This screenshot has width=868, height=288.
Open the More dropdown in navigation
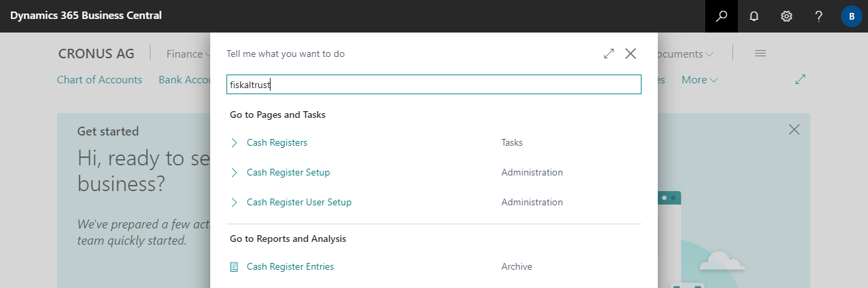tap(699, 80)
